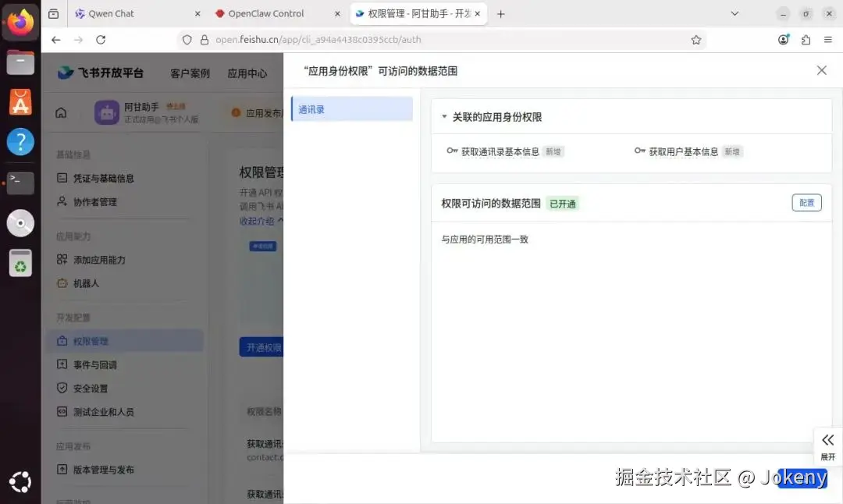Open 协作者管理 in sidebar
Image resolution: width=843 pixels, height=504 pixels.
coord(94,201)
